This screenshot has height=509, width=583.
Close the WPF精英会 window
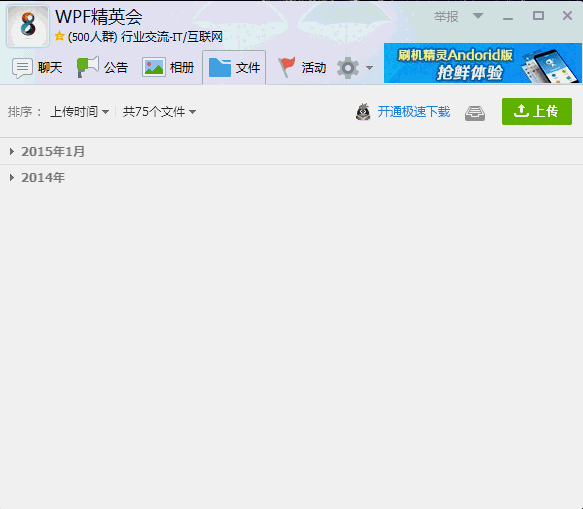click(567, 16)
